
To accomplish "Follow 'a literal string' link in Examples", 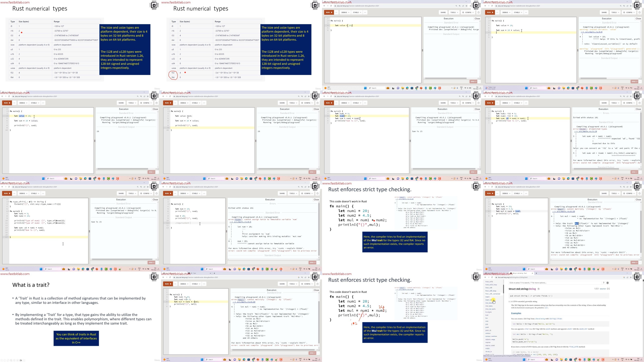I will (x=540, y=319).
